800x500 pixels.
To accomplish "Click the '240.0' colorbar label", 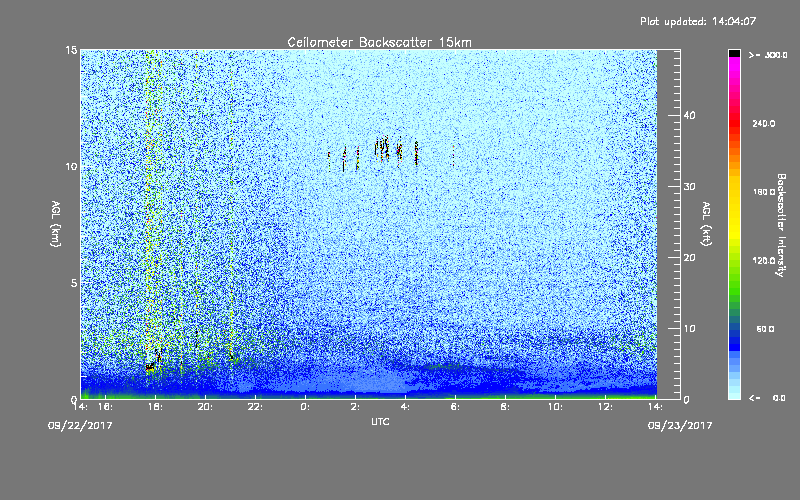I will pyautogui.click(x=764, y=124).
